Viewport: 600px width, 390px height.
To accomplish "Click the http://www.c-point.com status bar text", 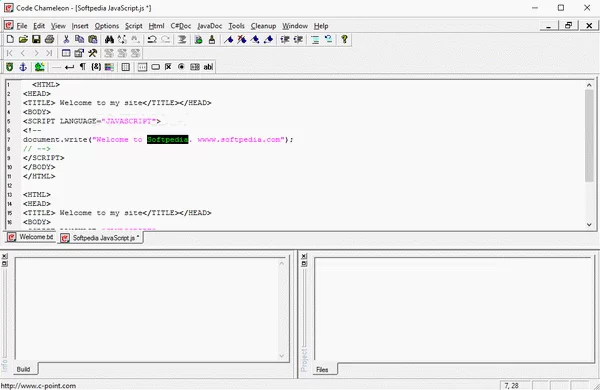I will 38,386.
